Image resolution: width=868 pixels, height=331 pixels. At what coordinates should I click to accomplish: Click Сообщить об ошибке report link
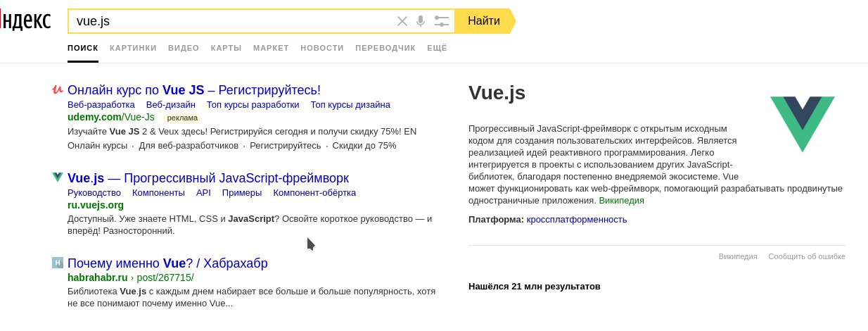[x=807, y=257]
